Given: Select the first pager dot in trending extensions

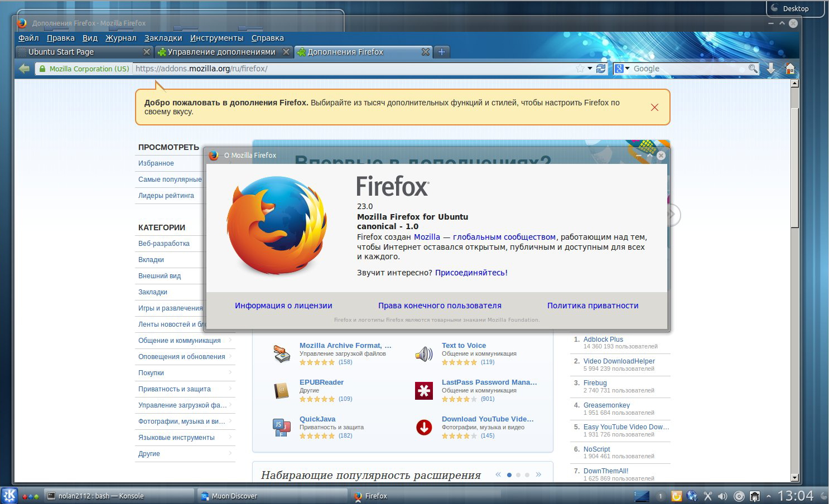Looking at the screenshot, I should [509, 475].
